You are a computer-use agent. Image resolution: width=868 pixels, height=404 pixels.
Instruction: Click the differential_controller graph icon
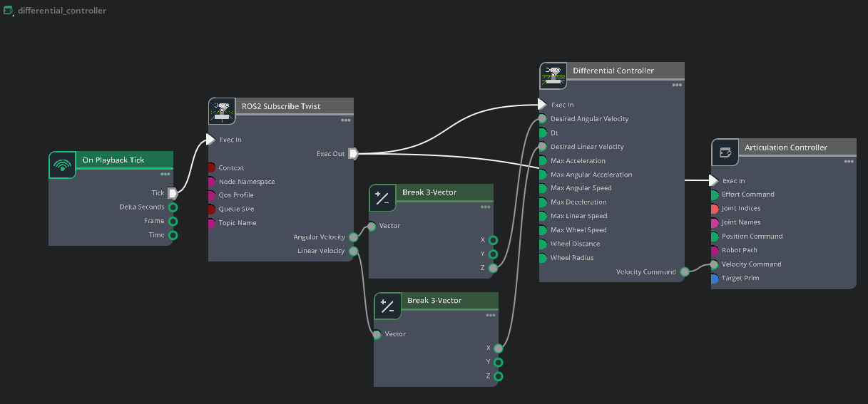(x=9, y=11)
